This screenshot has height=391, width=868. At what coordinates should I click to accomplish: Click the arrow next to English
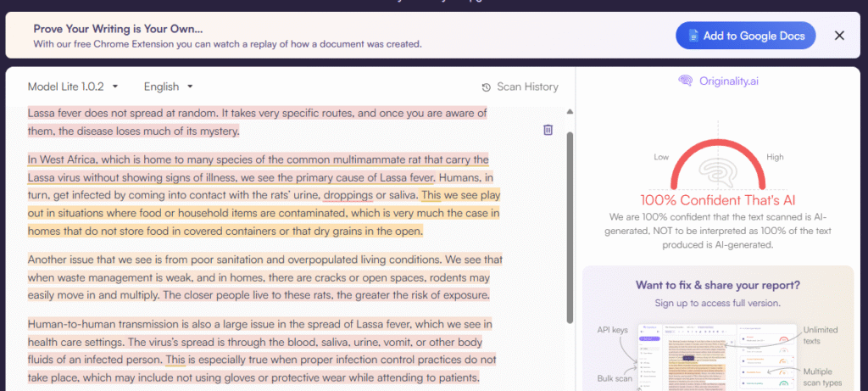(x=190, y=87)
